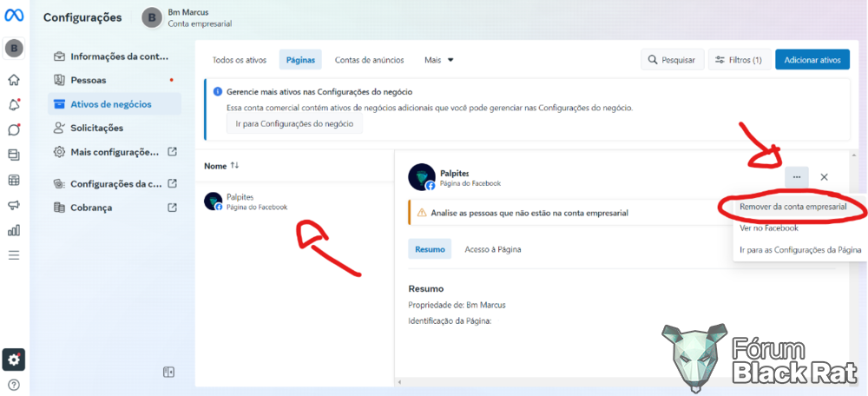Click the Settings gear icon at bottom left
This screenshot has height=396, width=868.
14,360
